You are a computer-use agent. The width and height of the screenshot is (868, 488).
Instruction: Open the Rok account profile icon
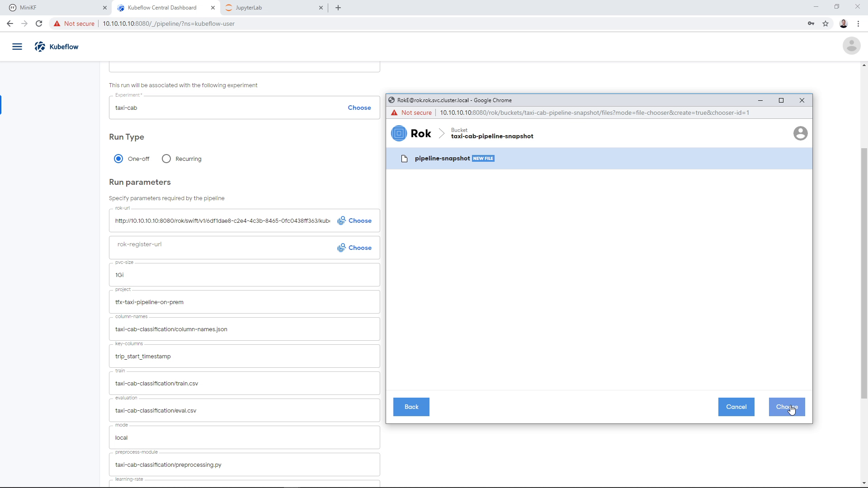[800, 133]
